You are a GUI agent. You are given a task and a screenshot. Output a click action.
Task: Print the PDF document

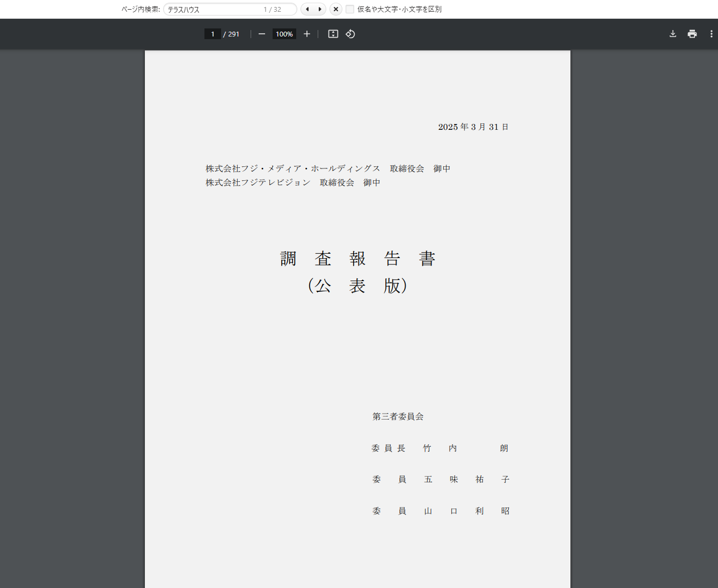(x=692, y=34)
